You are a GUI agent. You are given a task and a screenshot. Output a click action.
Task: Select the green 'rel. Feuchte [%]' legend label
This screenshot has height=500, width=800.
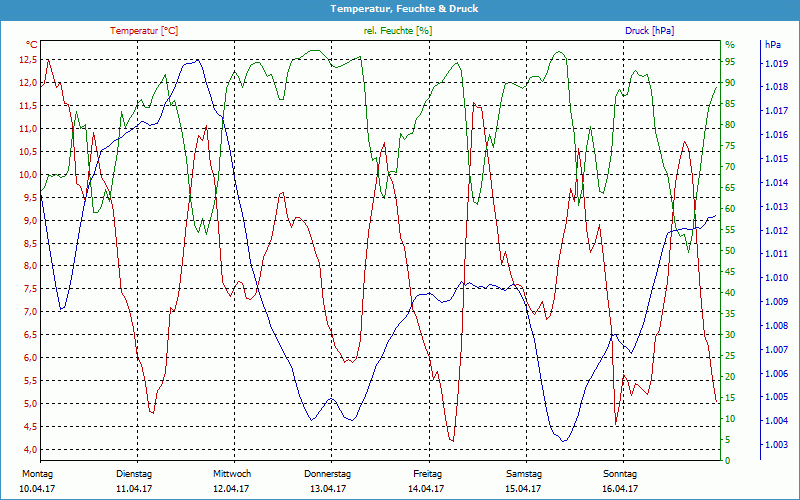tap(398, 31)
